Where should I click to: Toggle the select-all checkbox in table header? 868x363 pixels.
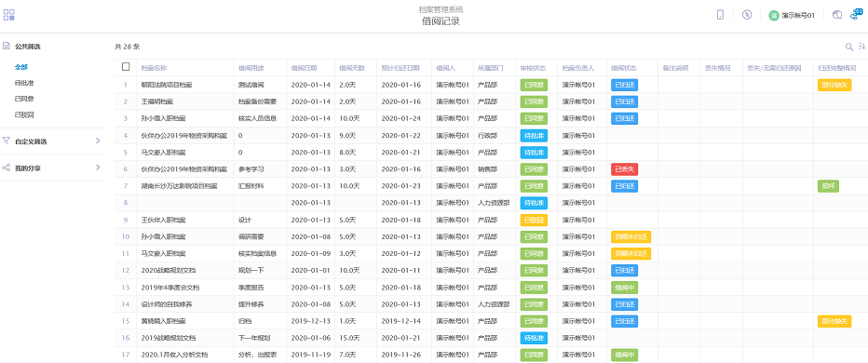click(x=126, y=67)
